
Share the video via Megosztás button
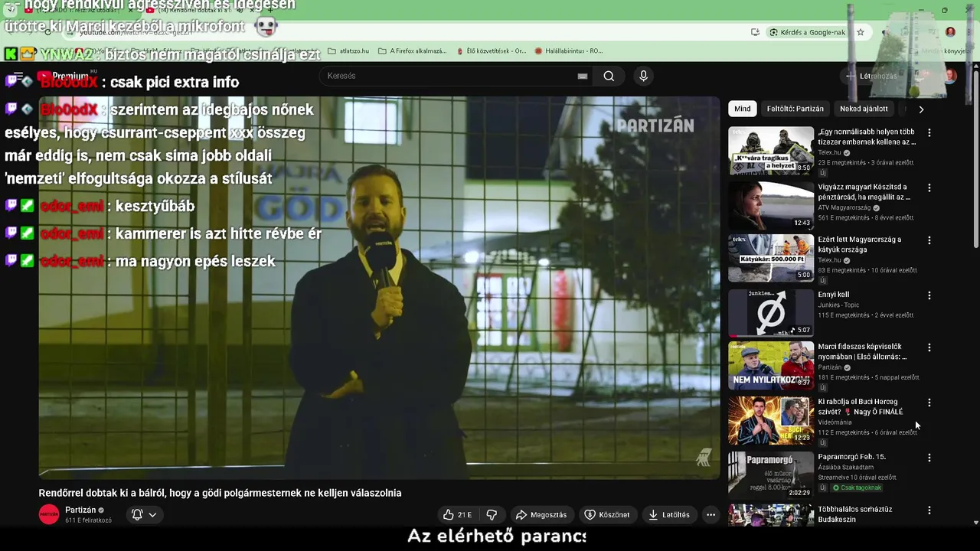[541, 515]
